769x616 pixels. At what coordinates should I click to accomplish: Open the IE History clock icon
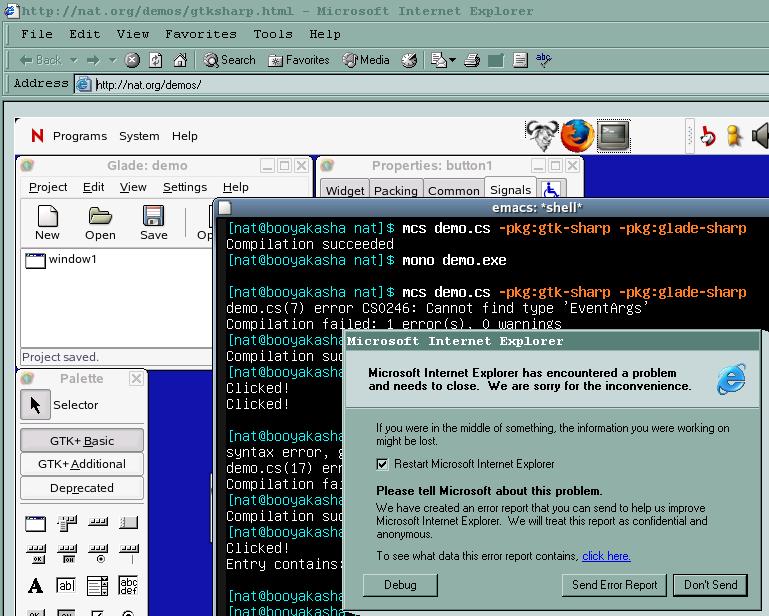(410, 60)
